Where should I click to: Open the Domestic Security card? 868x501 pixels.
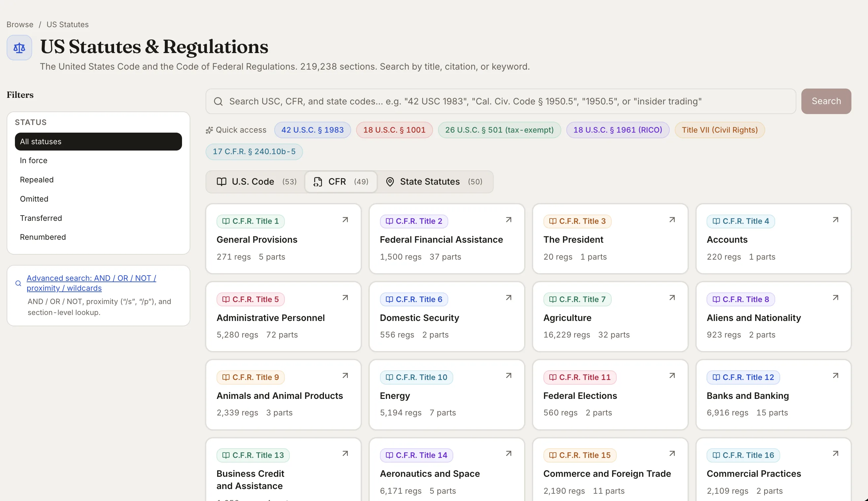pyautogui.click(x=447, y=317)
